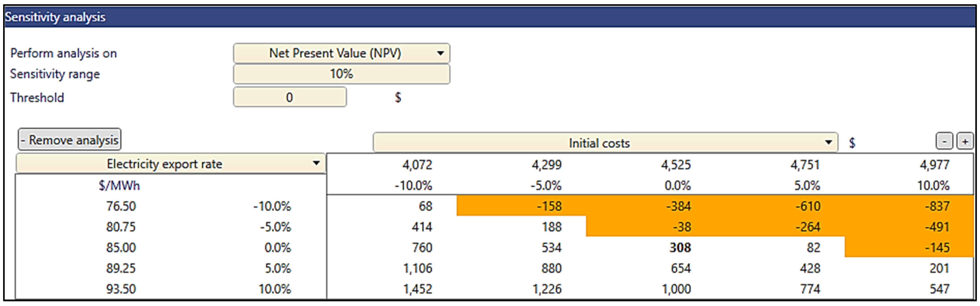Click the orange -837 NPV cell
This screenshot has width=980, height=306.
click(937, 206)
